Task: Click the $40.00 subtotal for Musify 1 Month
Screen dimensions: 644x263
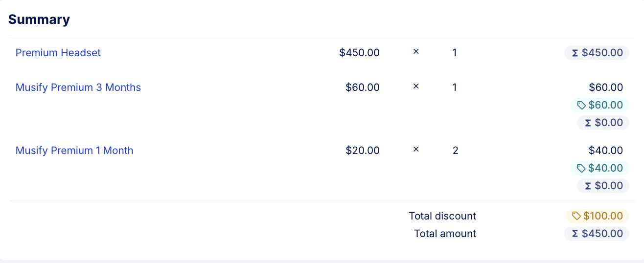Action: (606, 151)
